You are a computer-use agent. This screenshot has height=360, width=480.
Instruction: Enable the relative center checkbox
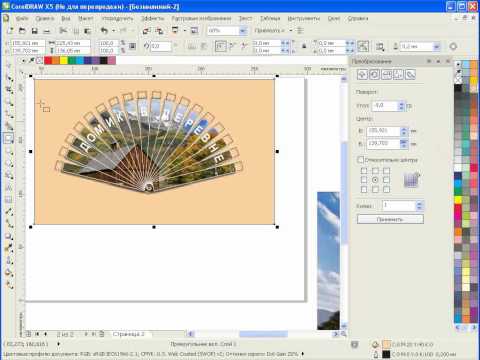pos(360,160)
